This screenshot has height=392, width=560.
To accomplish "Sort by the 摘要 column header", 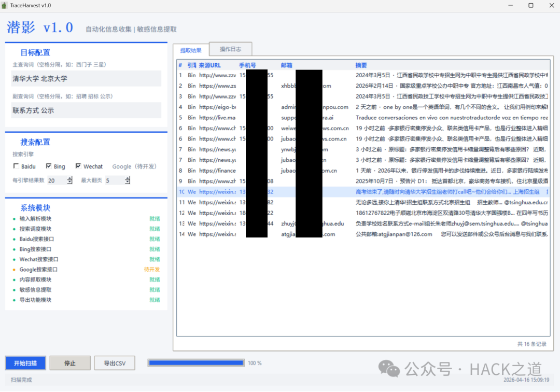I will [361, 65].
